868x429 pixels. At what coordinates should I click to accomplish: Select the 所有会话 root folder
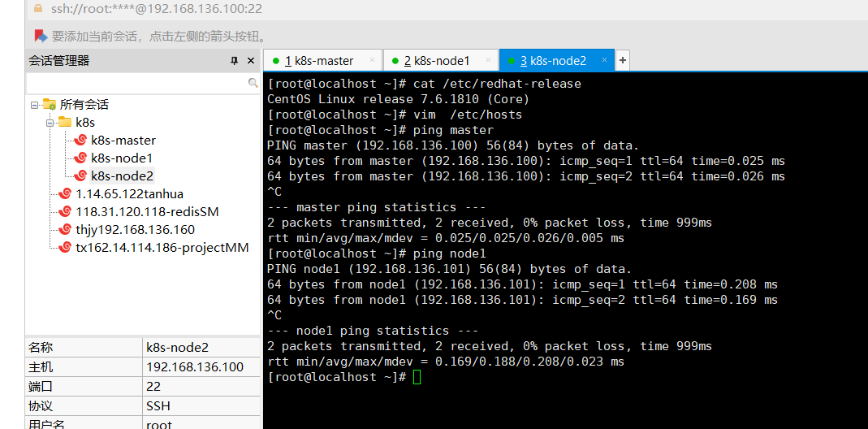pos(84,104)
